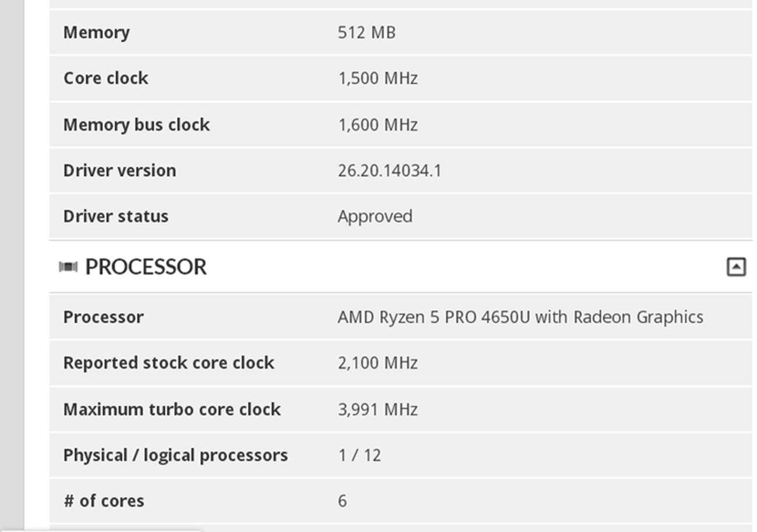Viewport: 757px width, 532px height.
Task: Click the 2,100 MHz stock clock value
Action: pos(377,363)
